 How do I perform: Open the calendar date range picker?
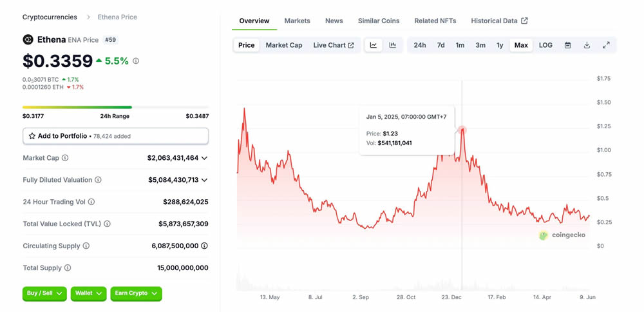pyautogui.click(x=567, y=45)
